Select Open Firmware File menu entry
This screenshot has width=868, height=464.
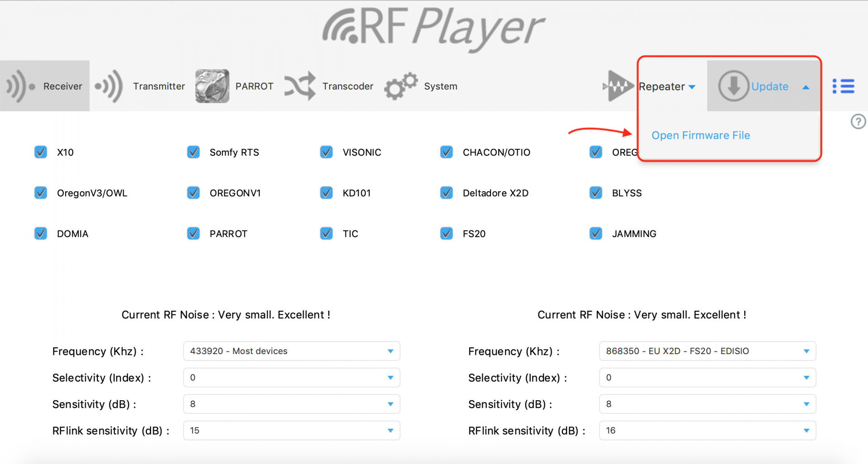coord(700,135)
